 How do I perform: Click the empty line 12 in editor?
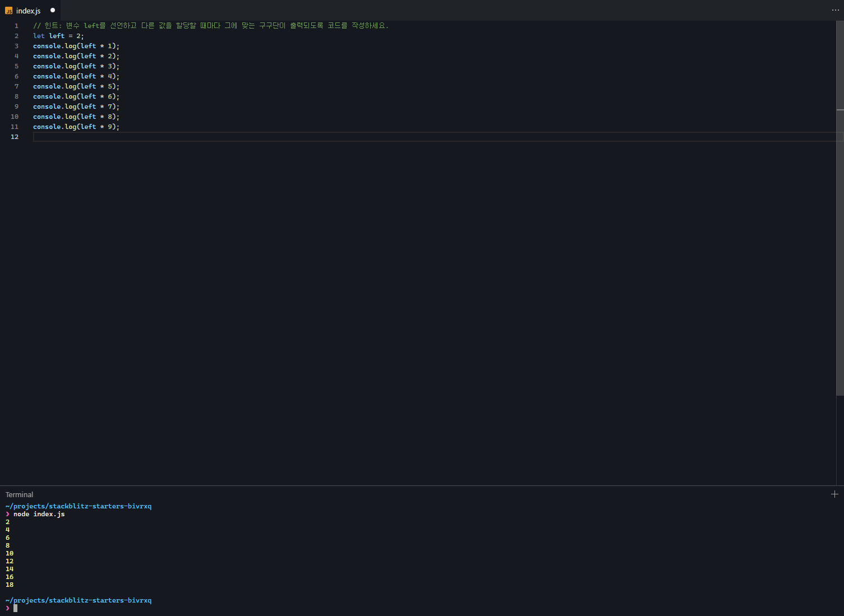click(x=435, y=137)
